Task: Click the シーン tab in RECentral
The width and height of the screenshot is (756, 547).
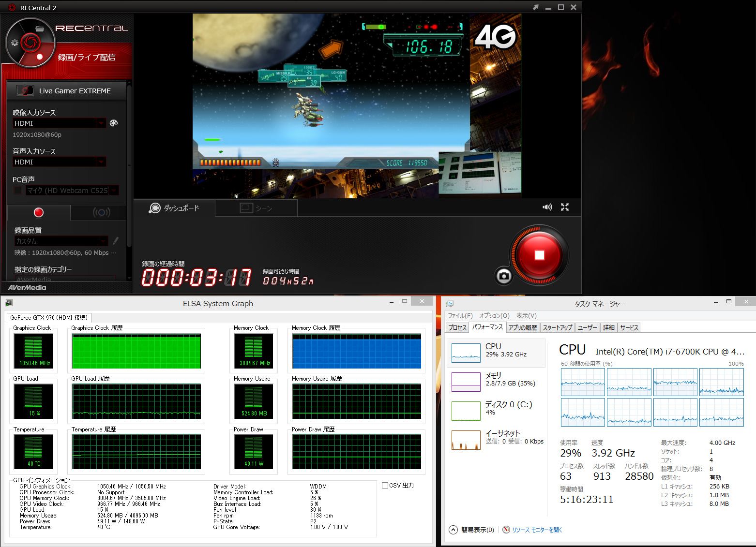Action: (x=256, y=208)
